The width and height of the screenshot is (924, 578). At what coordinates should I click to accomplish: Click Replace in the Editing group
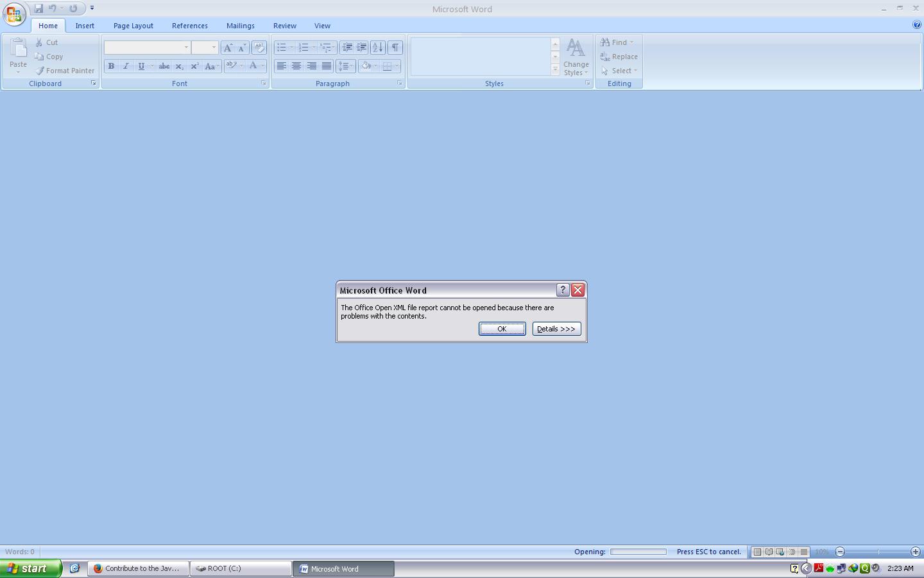(619, 57)
